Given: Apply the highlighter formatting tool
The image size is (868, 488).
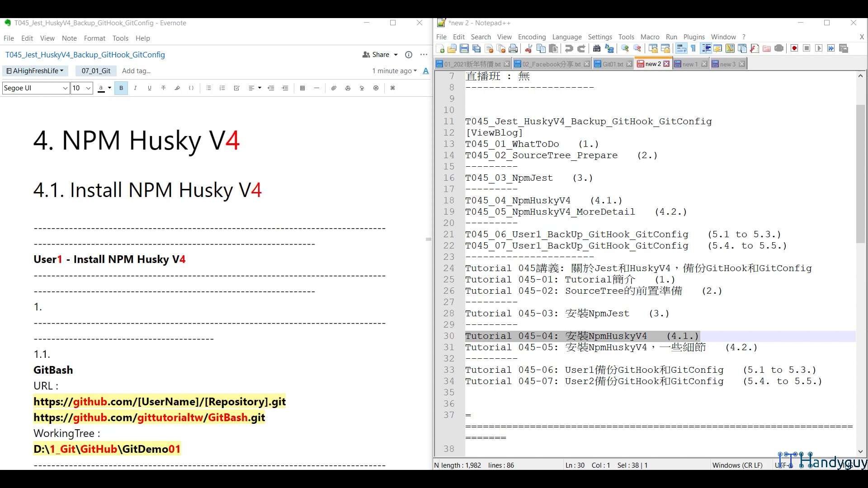Looking at the screenshot, I should [177, 88].
